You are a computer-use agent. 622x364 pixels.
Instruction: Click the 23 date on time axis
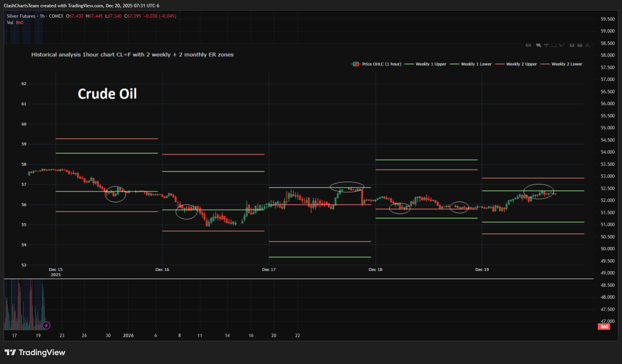(x=62, y=336)
